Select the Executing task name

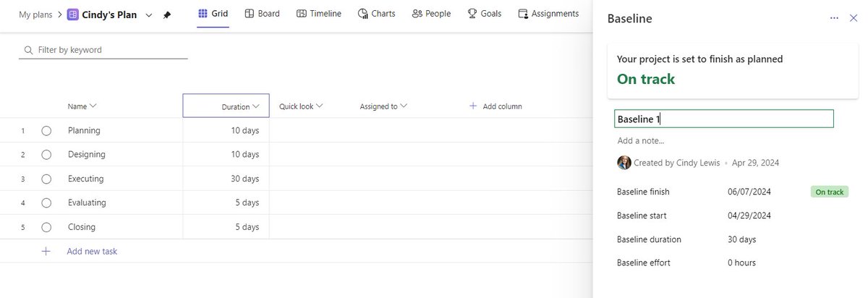(86, 179)
